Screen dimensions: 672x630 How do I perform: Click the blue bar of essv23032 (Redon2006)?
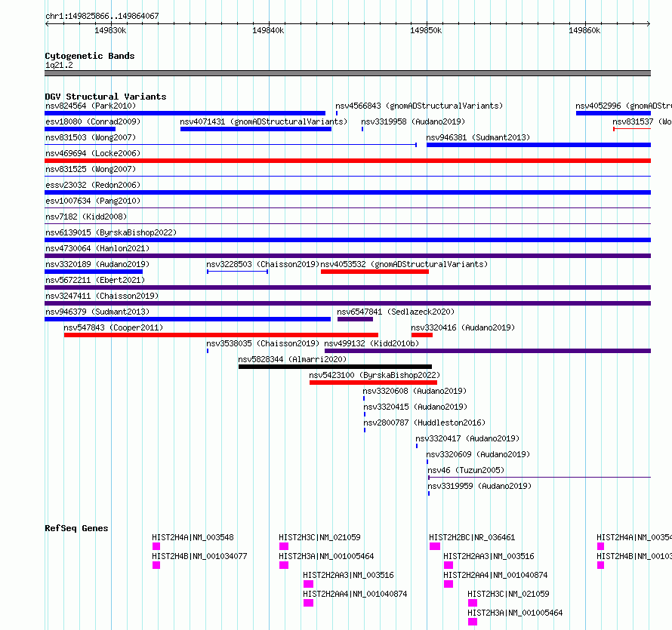(347, 192)
